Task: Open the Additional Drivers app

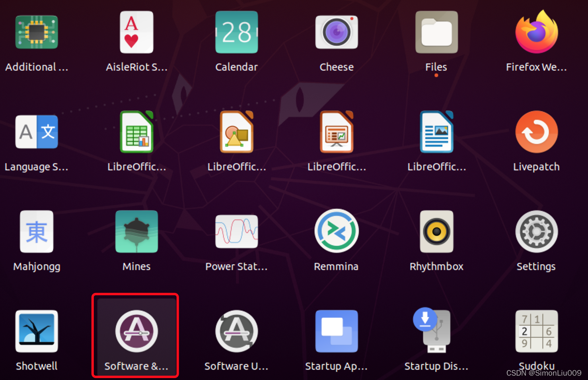Action: point(37,32)
